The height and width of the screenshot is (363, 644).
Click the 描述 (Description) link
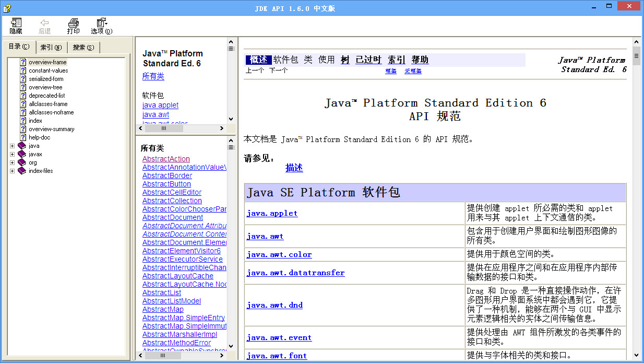[x=294, y=168]
